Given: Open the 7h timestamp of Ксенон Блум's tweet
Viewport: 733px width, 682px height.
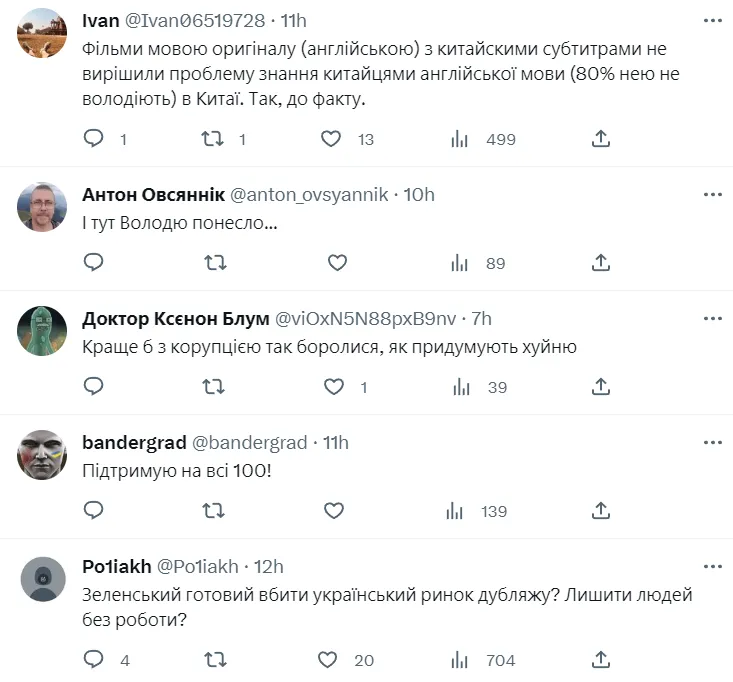Looking at the screenshot, I should click(x=481, y=318).
